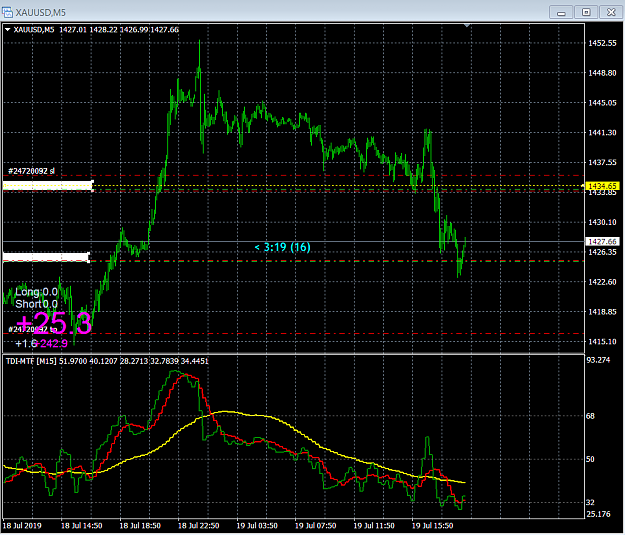Click the 50 level on indicator scale
This screenshot has height=535, width=625.
click(x=590, y=459)
